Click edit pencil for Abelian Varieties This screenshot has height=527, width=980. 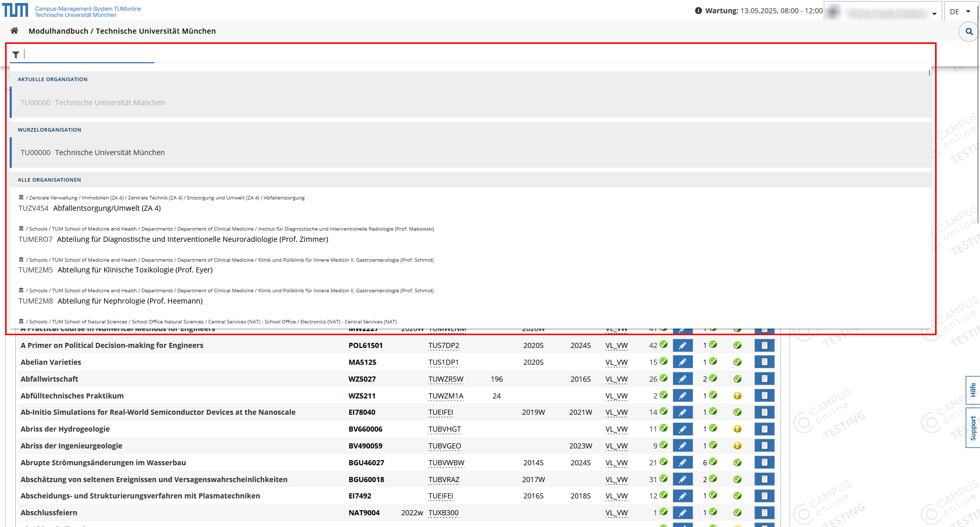pos(682,362)
